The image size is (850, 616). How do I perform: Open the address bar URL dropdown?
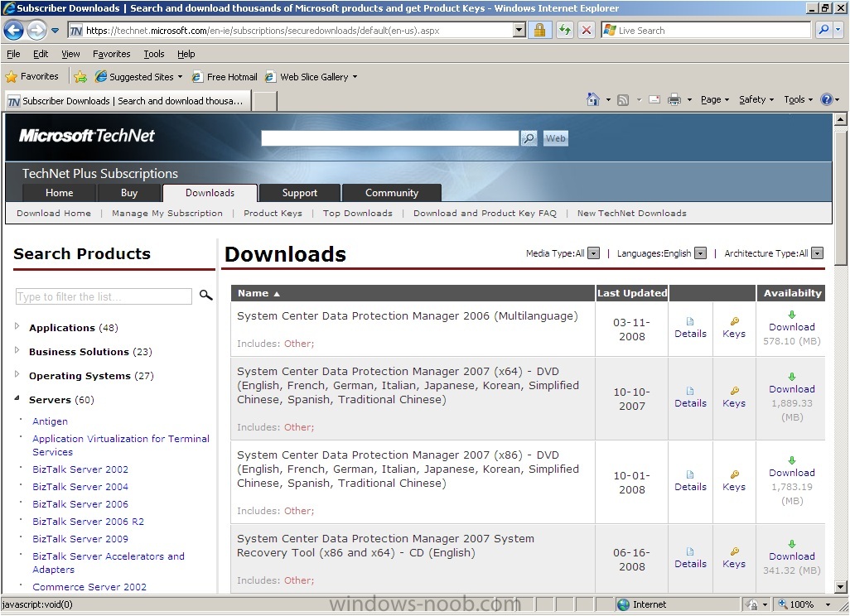519,31
